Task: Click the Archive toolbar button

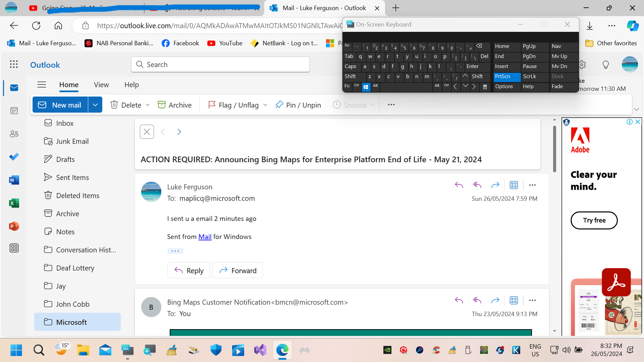Action: click(x=175, y=105)
